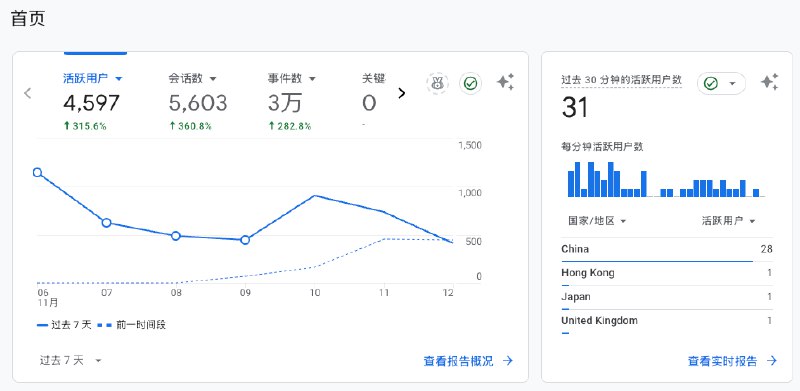The width and height of the screenshot is (800, 391).
Task: Click the 360.8% increase indicator
Action: click(190, 126)
